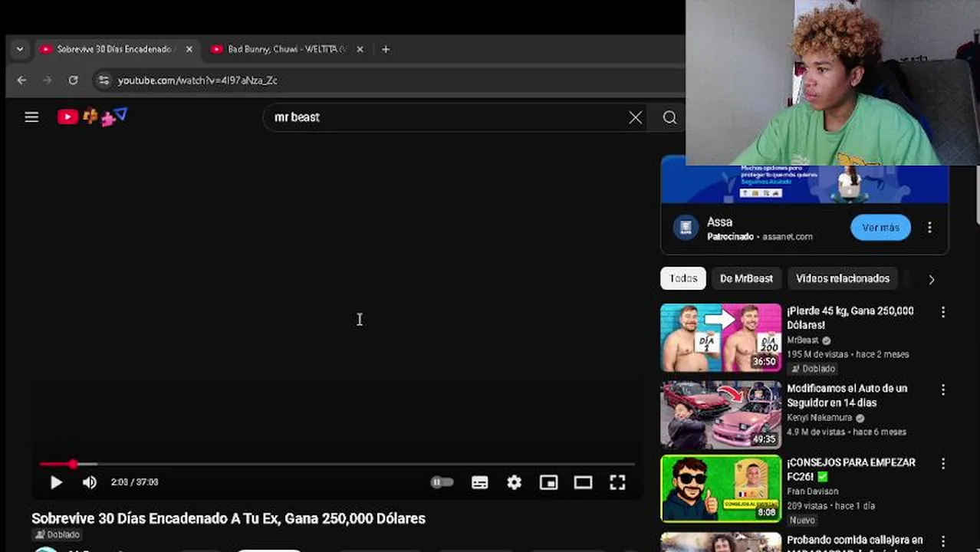Seek on the red video progress bar

[x=337, y=464]
